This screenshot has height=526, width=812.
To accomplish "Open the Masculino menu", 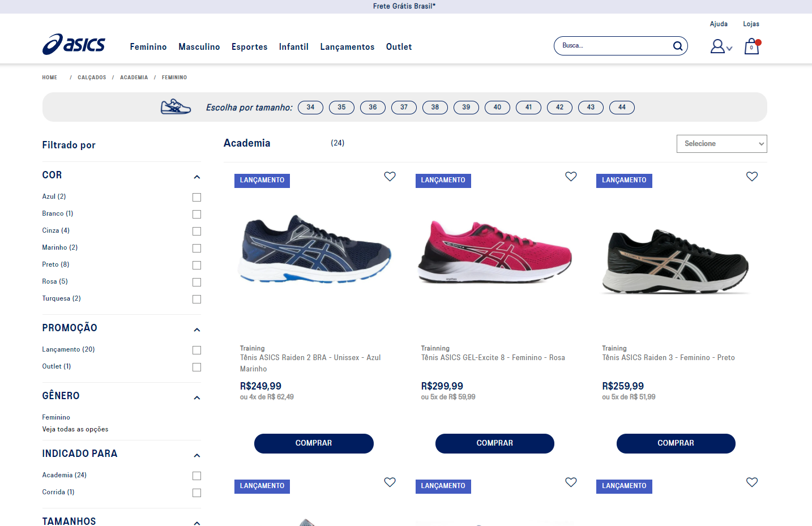I will point(199,47).
